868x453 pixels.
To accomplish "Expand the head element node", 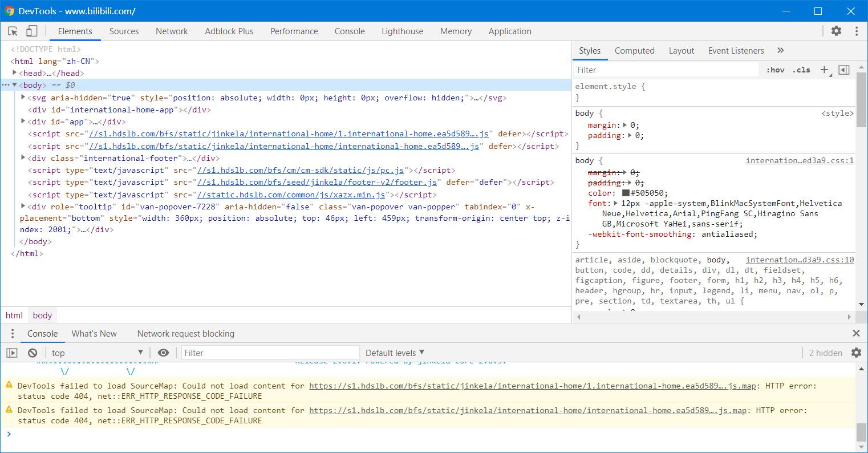I will pyautogui.click(x=15, y=72).
